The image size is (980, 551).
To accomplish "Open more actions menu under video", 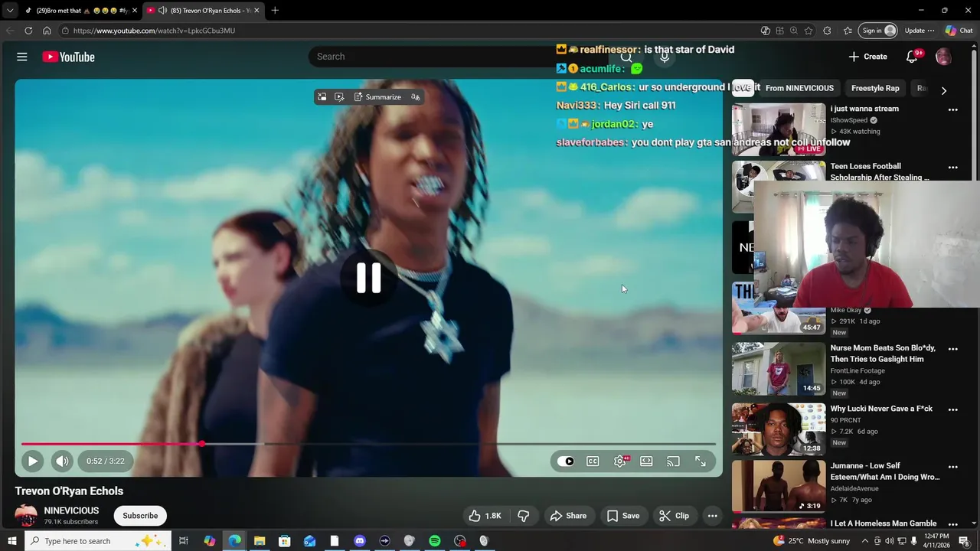I will [713, 516].
